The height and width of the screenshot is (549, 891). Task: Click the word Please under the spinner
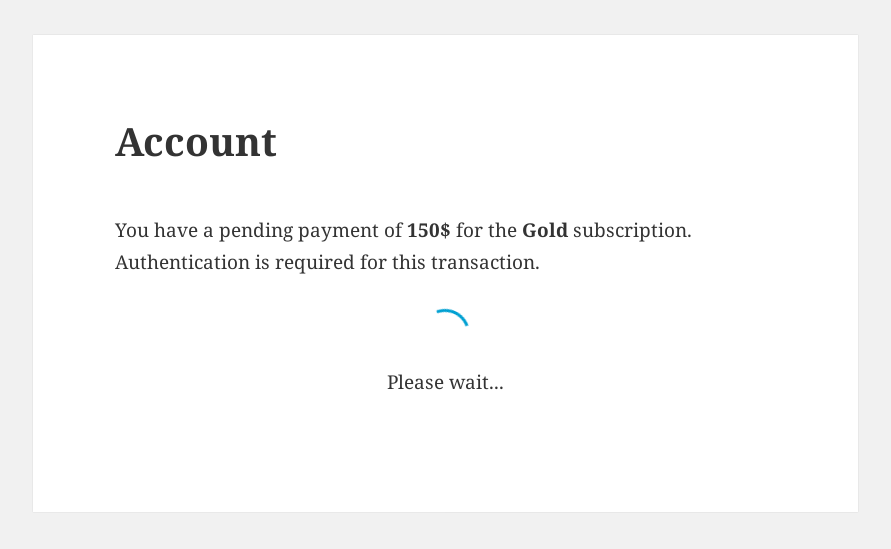pyautogui.click(x=415, y=382)
